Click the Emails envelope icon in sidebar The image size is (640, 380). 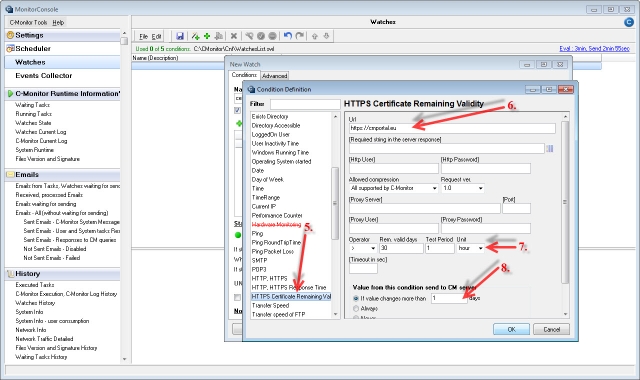[10, 174]
